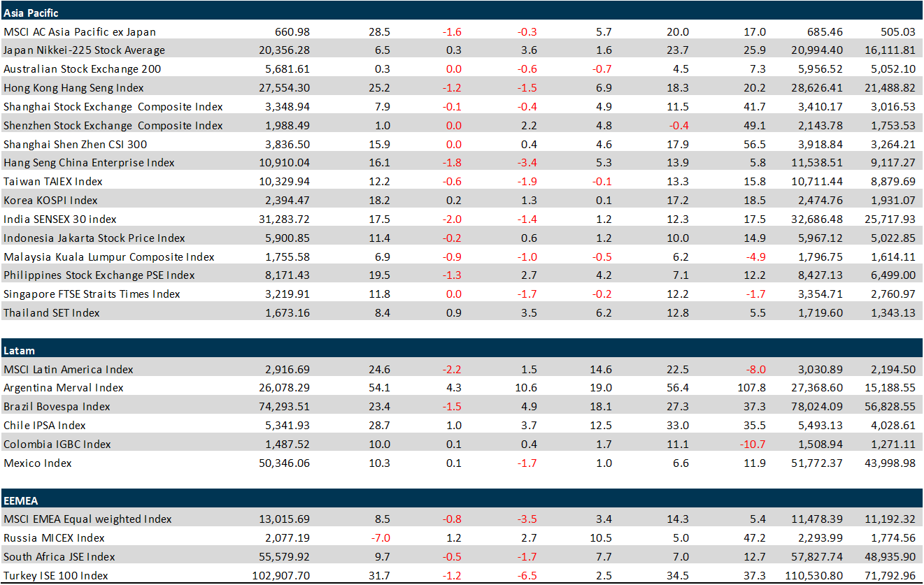Click the Colombia red -10.7 cell
The image size is (924, 585).
point(754,445)
